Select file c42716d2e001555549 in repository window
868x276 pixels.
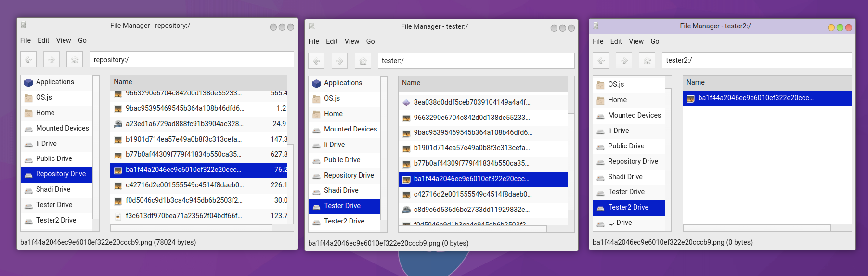point(199,185)
